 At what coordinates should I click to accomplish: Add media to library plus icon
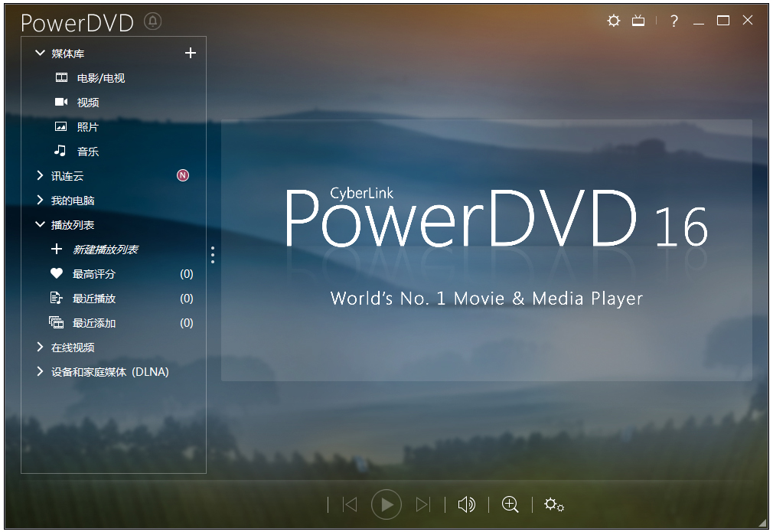point(191,53)
